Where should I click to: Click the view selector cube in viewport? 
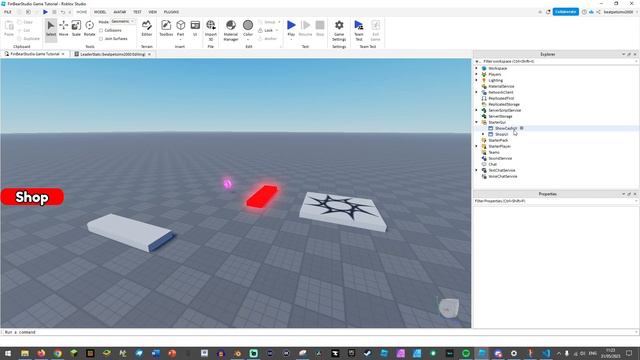click(x=449, y=307)
